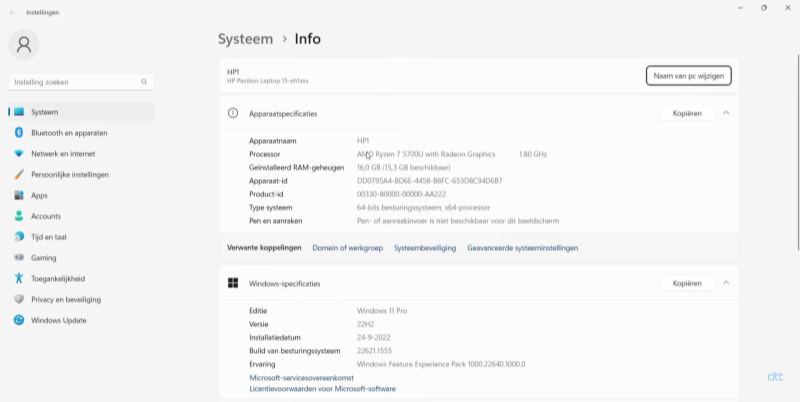Click the processor speed 1.80 GHz
This screenshot has height=402, width=800.
coord(533,154)
